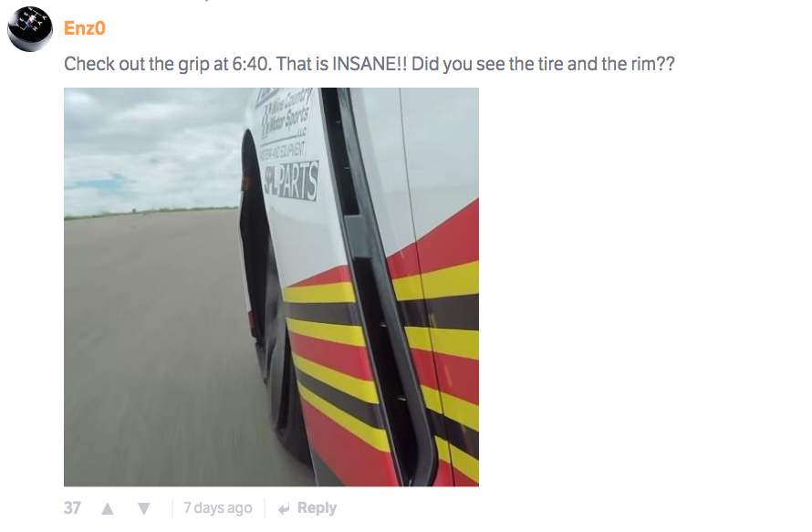This screenshot has height=532, width=812.
Task: Downvote Enz0's comment with down arrow
Action: (143, 508)
